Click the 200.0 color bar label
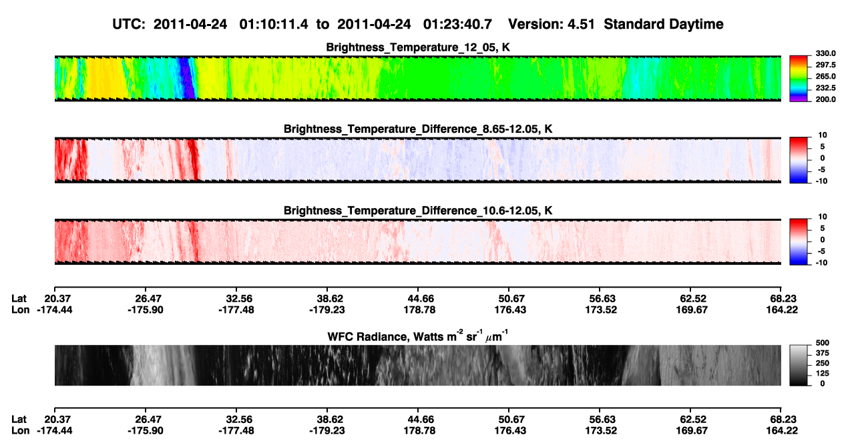The width and height of the screenshot is (868, 445). click(x=825, y=99)
